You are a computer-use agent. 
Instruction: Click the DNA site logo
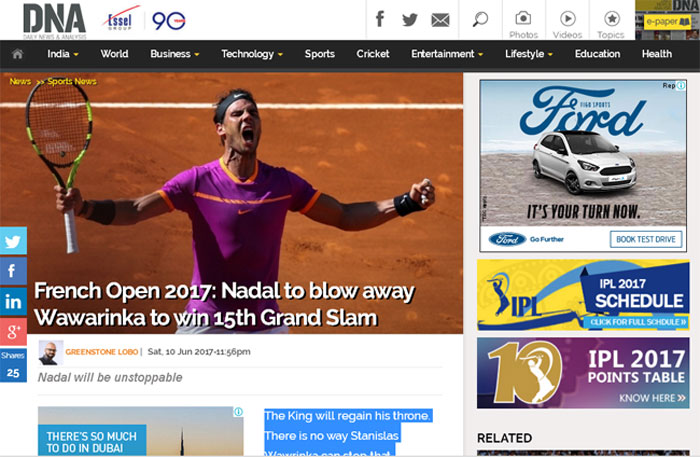point(54,21)
